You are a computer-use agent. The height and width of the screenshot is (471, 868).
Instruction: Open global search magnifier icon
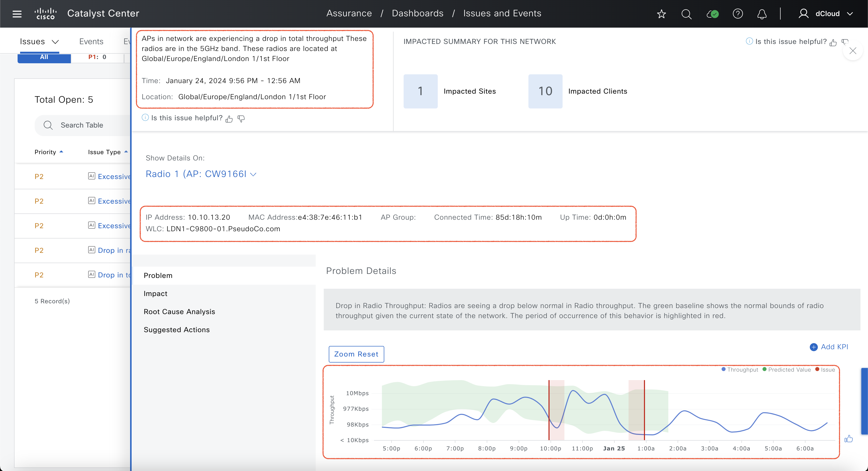click(686, 14)
